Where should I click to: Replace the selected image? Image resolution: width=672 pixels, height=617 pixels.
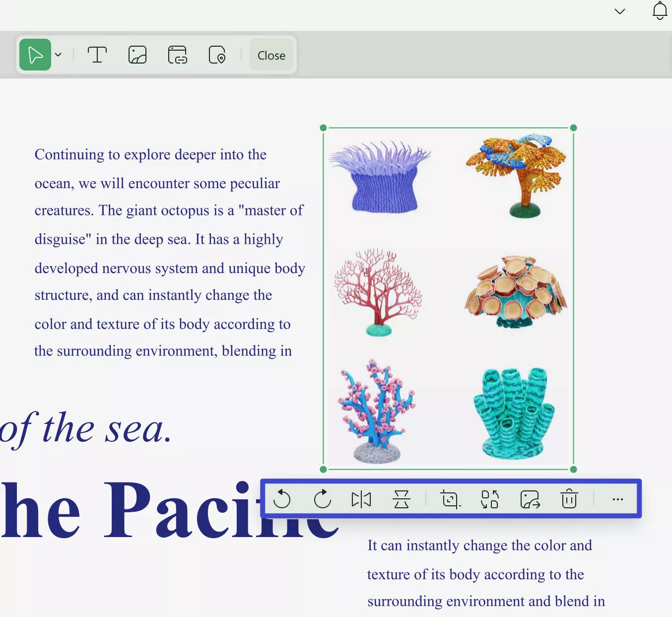[x=490, y=499]
